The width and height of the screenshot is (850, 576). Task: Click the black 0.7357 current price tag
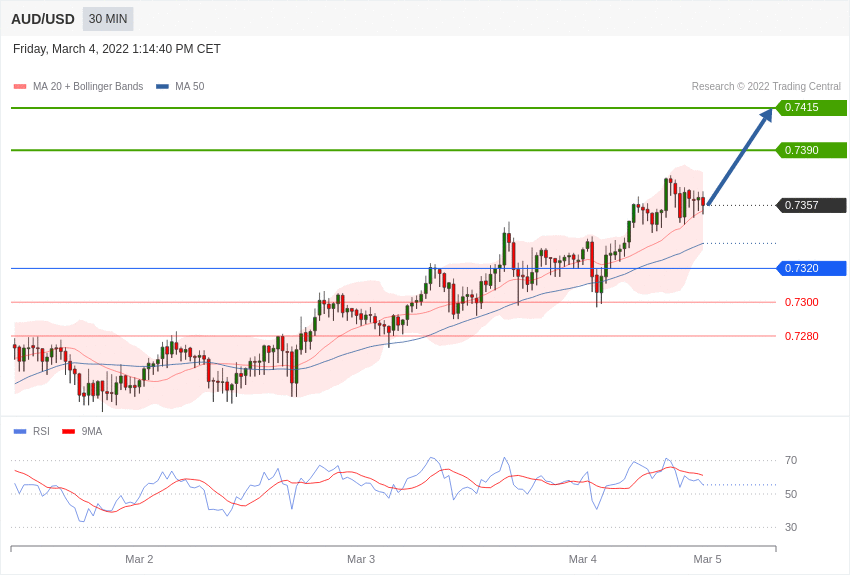click(x=811, y=205)
